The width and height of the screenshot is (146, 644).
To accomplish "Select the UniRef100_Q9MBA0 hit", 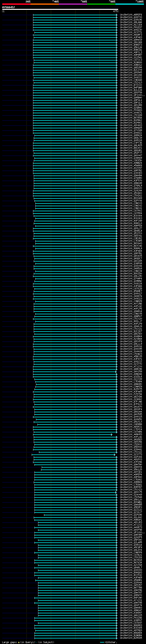I will point(131,98).
